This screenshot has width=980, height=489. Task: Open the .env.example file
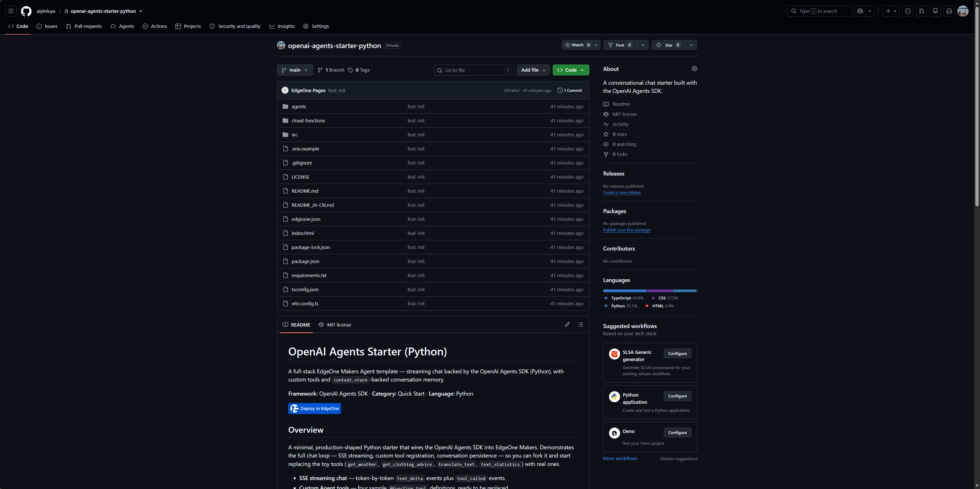tap(305, 149)
